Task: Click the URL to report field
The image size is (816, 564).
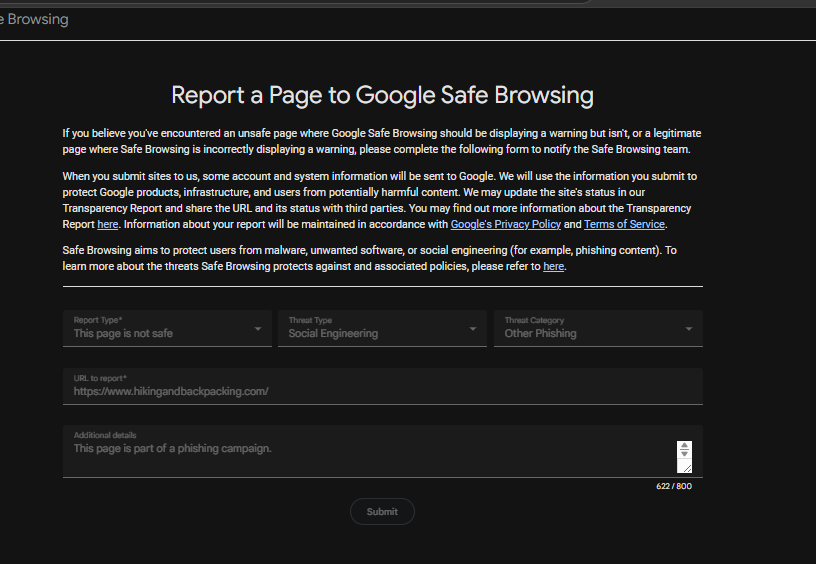Action: point(382,386)
